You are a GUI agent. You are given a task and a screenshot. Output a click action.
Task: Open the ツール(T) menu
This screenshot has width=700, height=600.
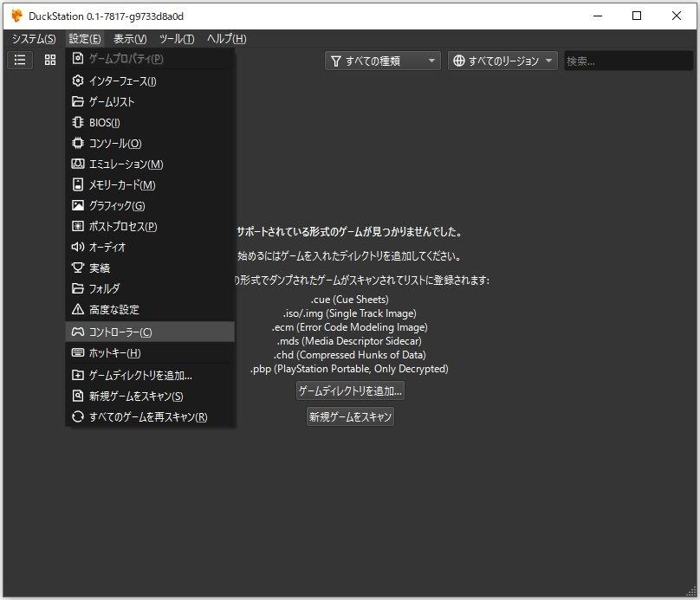click(x=177, y=39)
